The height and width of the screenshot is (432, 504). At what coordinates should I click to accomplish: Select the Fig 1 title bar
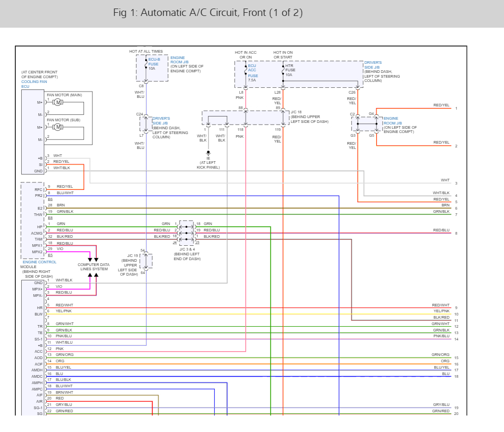click(207, 12)
